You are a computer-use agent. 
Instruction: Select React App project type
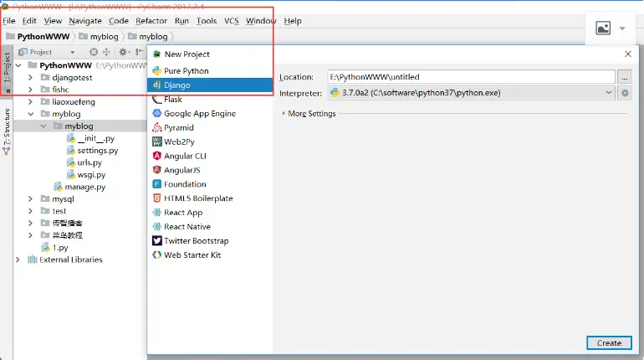coord(209,213)
